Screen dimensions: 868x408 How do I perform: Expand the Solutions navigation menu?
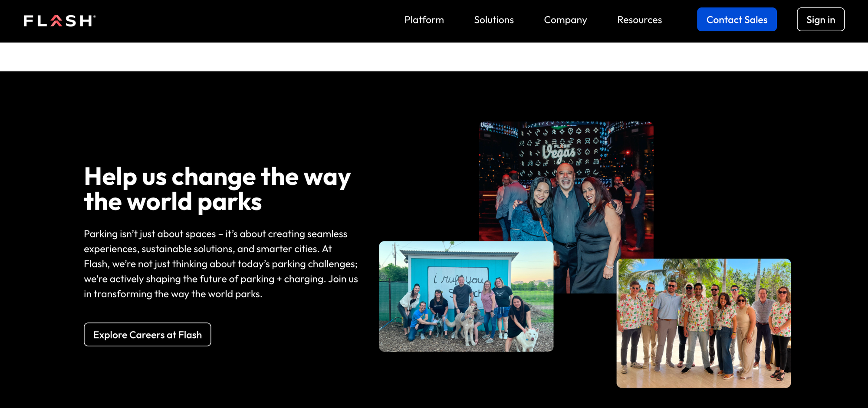click(493, 20)
